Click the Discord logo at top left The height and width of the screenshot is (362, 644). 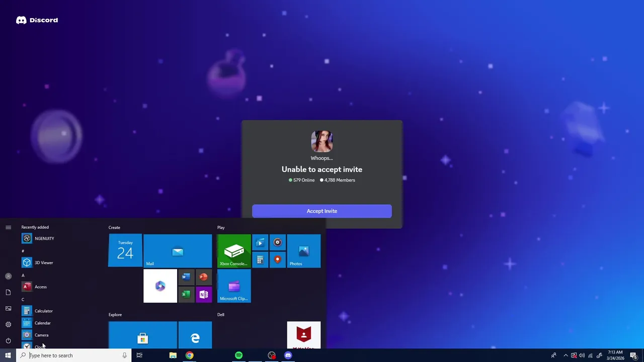(x=37, y=20)
